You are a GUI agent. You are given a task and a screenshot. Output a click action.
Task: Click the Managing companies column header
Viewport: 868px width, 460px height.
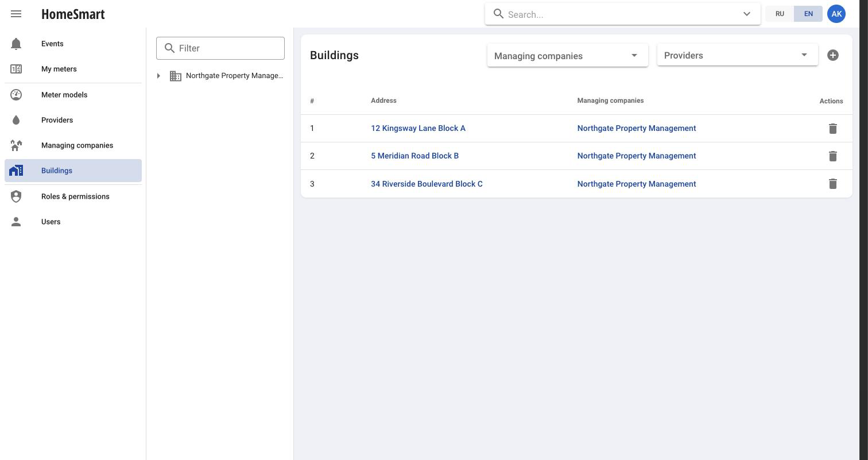point(610,100)
